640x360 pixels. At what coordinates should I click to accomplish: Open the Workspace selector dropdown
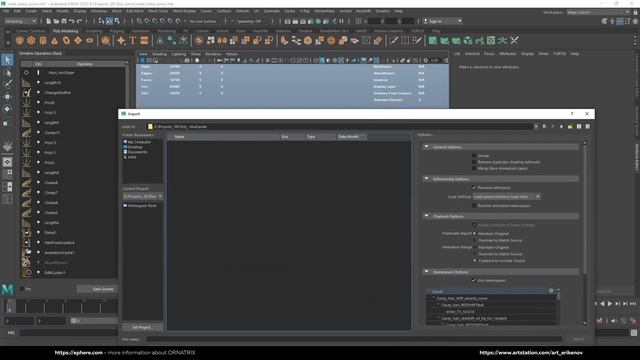599,12
